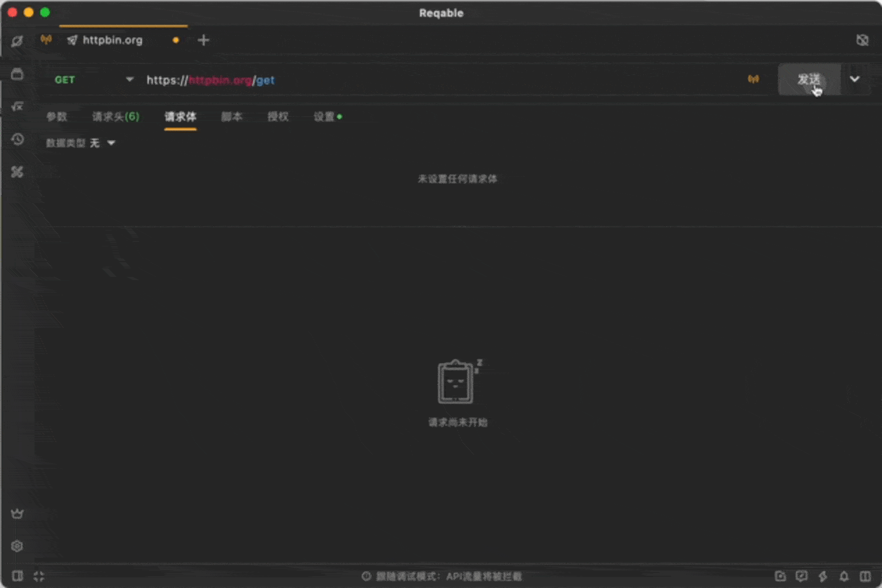Screen dimensions: 882x588
Task: Open app settings via gear icon
Action: coord(17,546)
